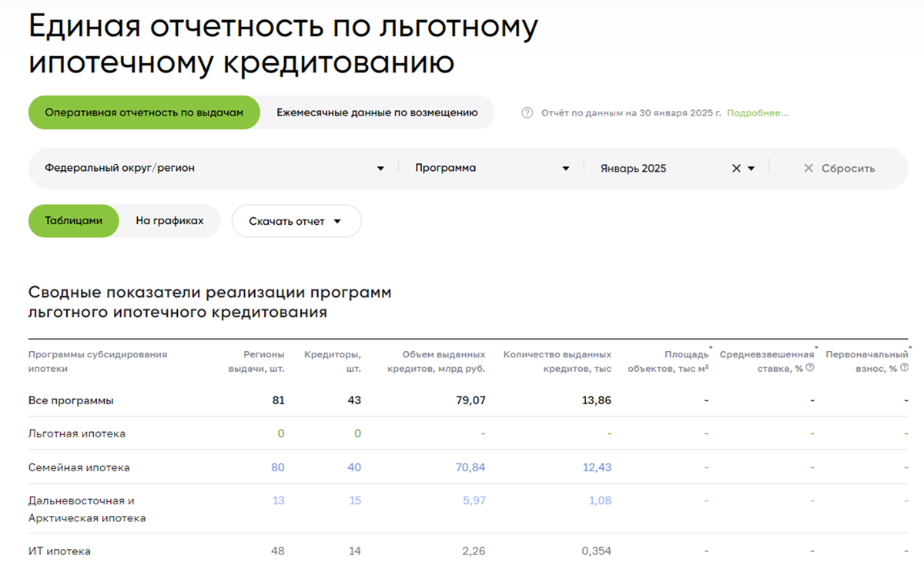Click the Льготная ипотека row label
Screen dimensions: 924x569
(77, 433)
